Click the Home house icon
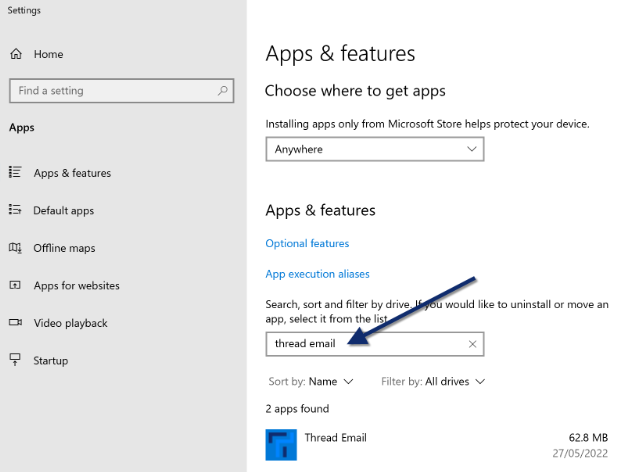630x472 pixels. (x=16, y=54)
